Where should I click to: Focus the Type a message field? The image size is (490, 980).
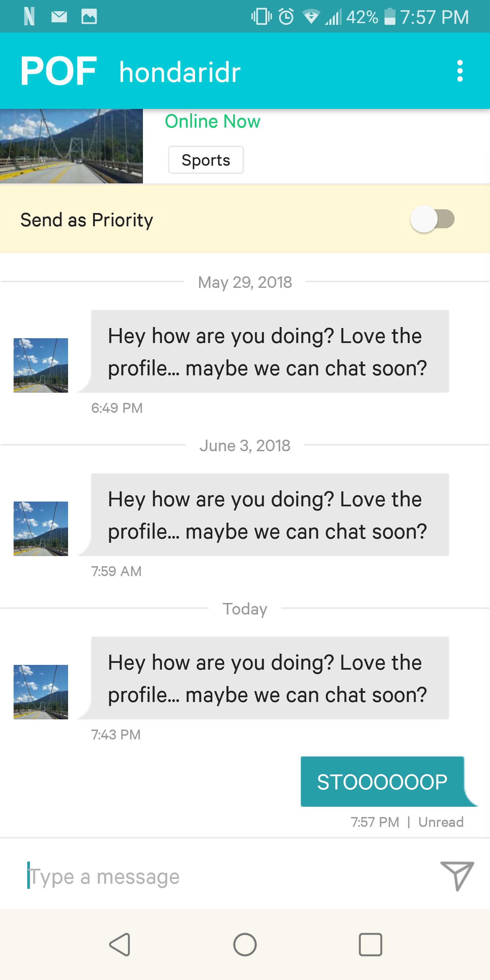228,877
